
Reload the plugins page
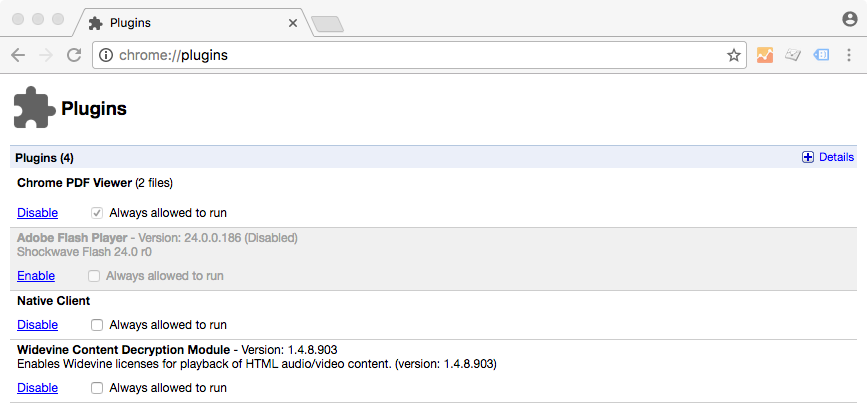(73, 55)
